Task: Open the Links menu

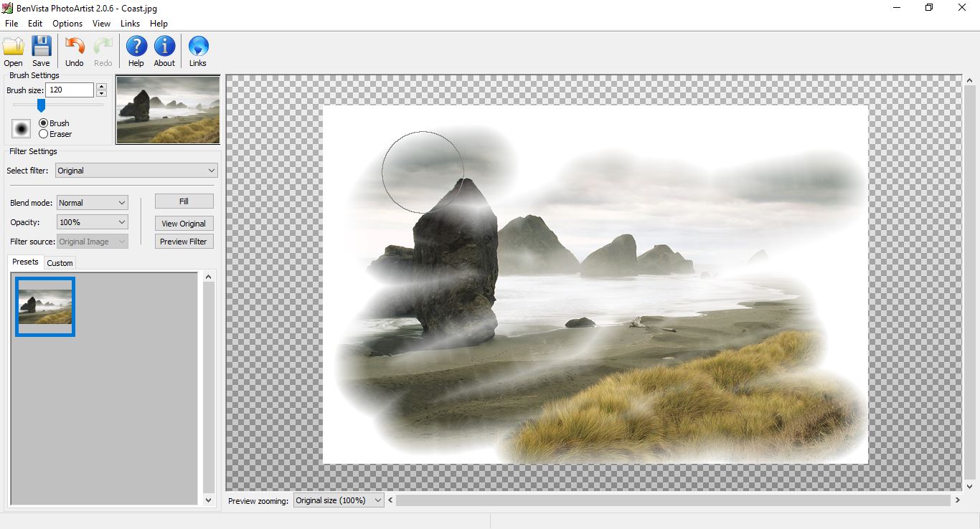Action: coord(130,24)
